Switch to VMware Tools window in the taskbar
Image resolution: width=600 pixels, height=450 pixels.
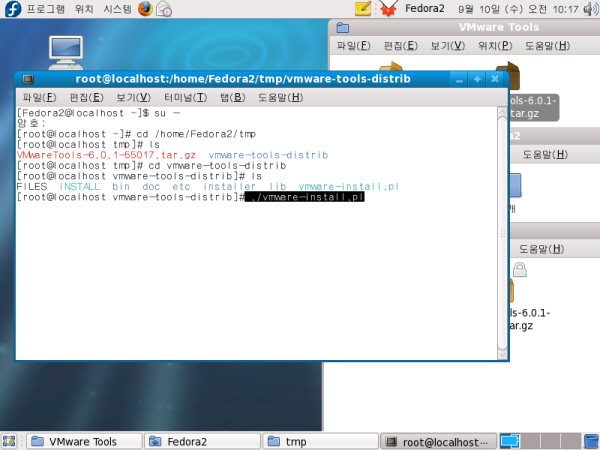pos(84,442)
